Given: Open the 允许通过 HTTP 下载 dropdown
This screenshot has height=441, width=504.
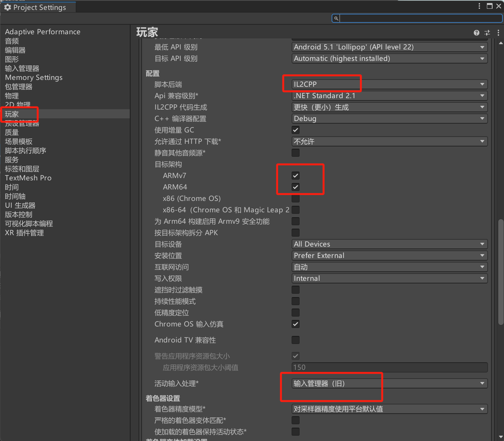Looking at the screenshot, I should pyautogui.click(x=389, y=141).
